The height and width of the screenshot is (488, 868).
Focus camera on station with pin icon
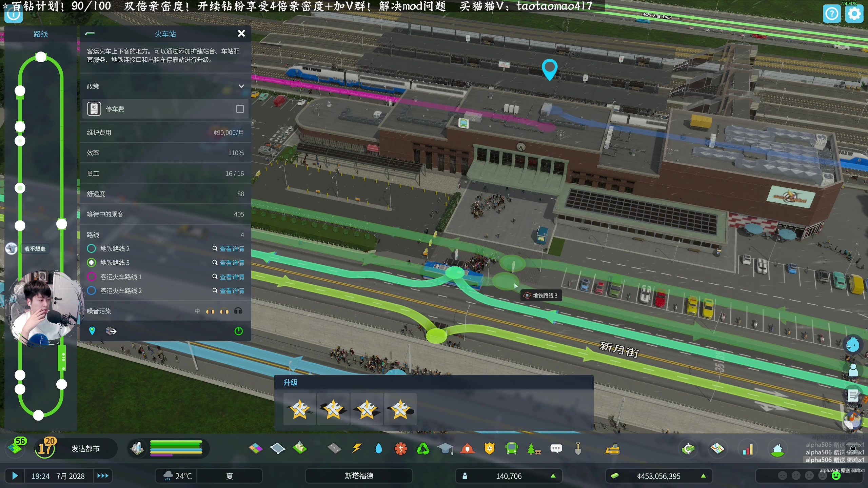click(92, 331)
